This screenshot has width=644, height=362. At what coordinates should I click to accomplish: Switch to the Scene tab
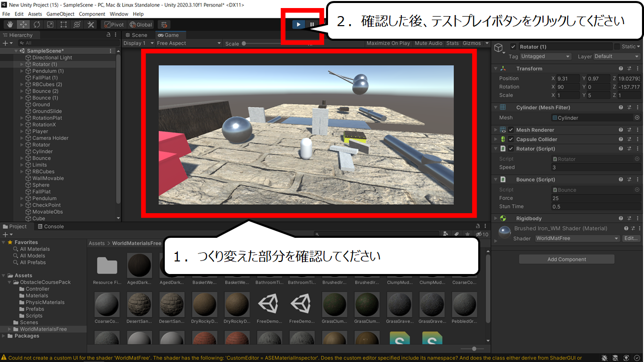pyautogui.click(x=136, y=35)
